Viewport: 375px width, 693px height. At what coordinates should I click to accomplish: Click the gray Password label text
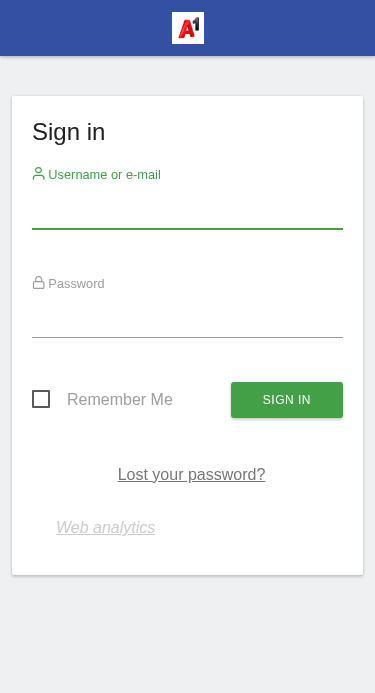click(77, 284)
